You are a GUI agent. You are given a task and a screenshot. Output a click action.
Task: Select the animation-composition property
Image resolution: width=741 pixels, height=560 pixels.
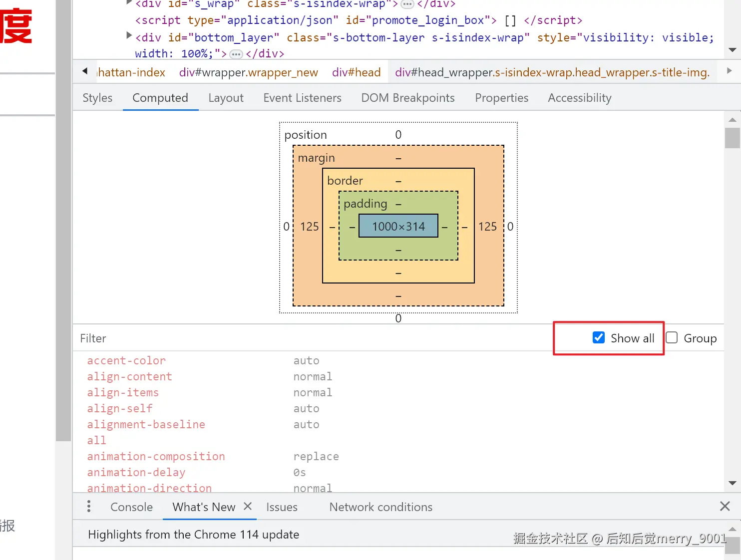156,456
